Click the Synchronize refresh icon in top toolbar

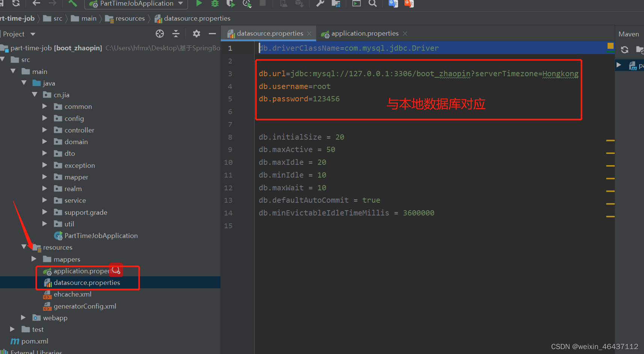point(16,3)
